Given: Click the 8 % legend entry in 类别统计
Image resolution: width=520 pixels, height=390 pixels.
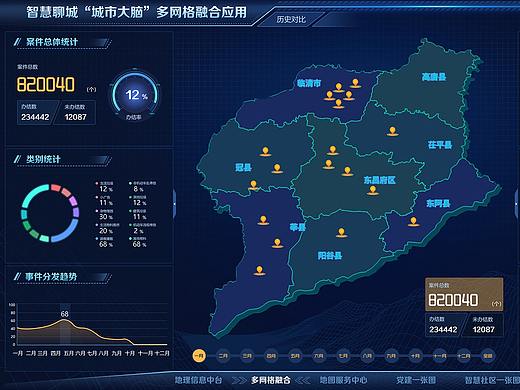Looking at the screenshot, I should tap(142, 186).
